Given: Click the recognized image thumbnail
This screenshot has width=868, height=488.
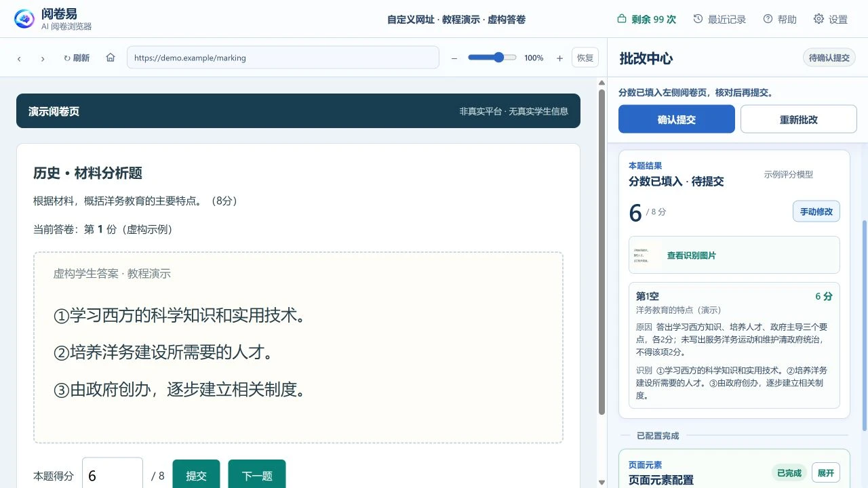Looking at the screenshot, I should tap(648, 255).
